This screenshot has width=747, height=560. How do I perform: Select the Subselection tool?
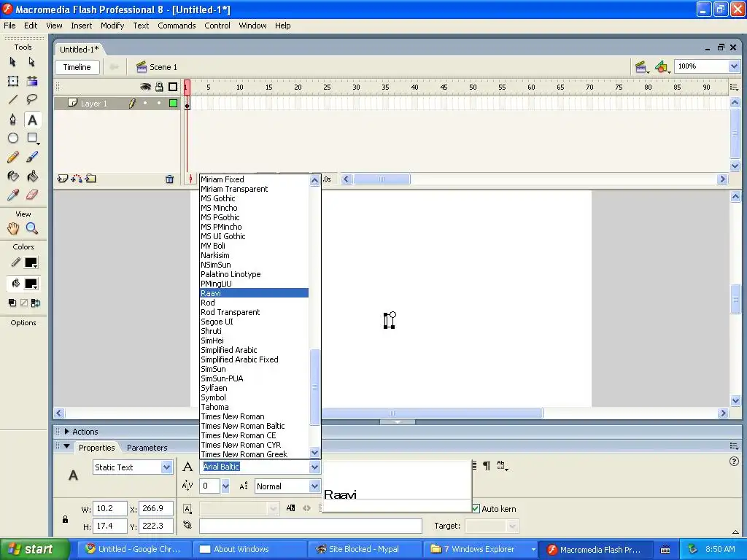[32, 62]
